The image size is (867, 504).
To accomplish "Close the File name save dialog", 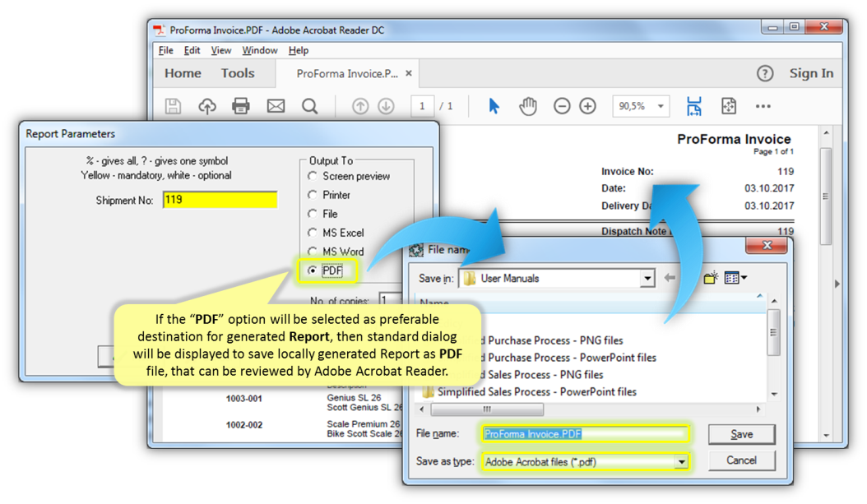I will coord(767,245).
